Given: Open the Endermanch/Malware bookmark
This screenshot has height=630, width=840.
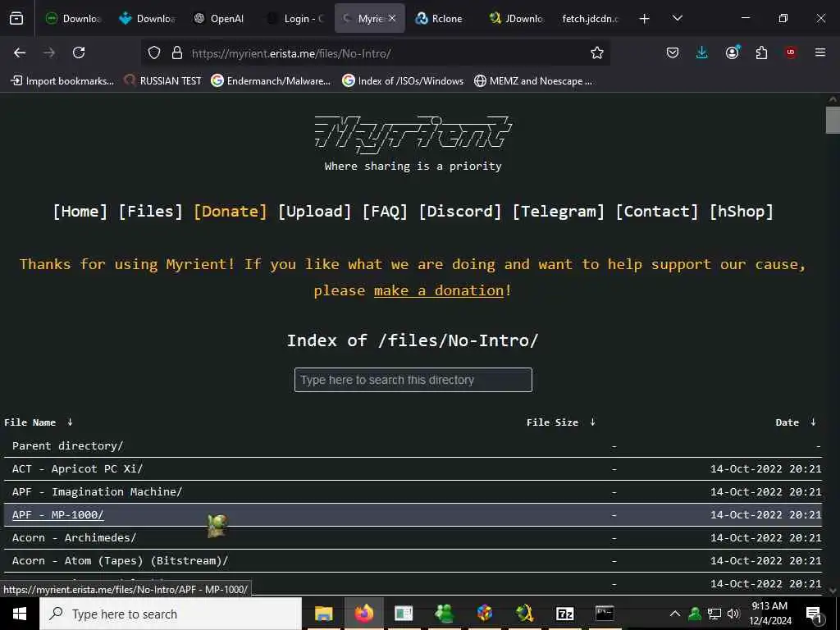Looking at the screenshot, I should (x=271, y=81).
